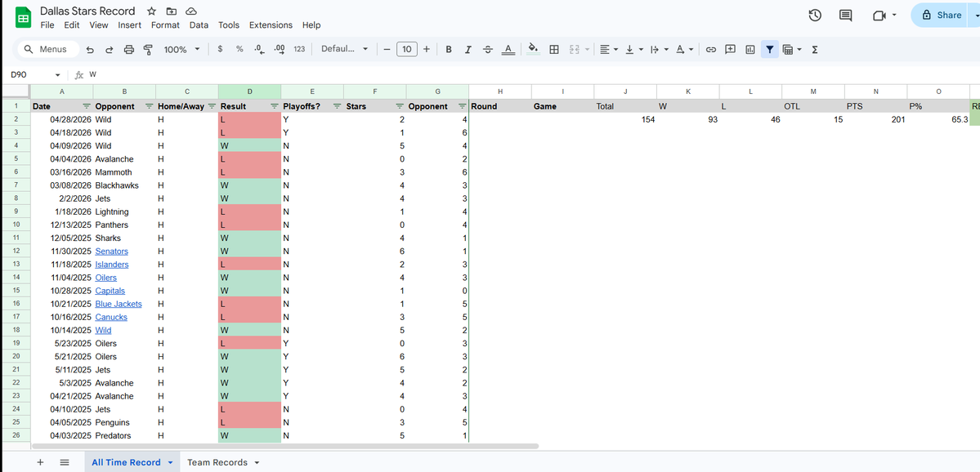Open the File menu

(x=47, y=25)
